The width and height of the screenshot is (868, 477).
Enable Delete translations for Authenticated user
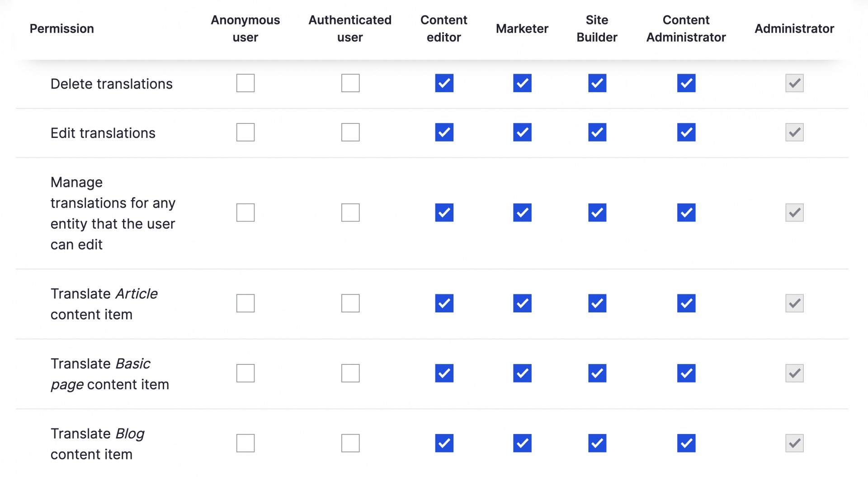pos(350,83)
